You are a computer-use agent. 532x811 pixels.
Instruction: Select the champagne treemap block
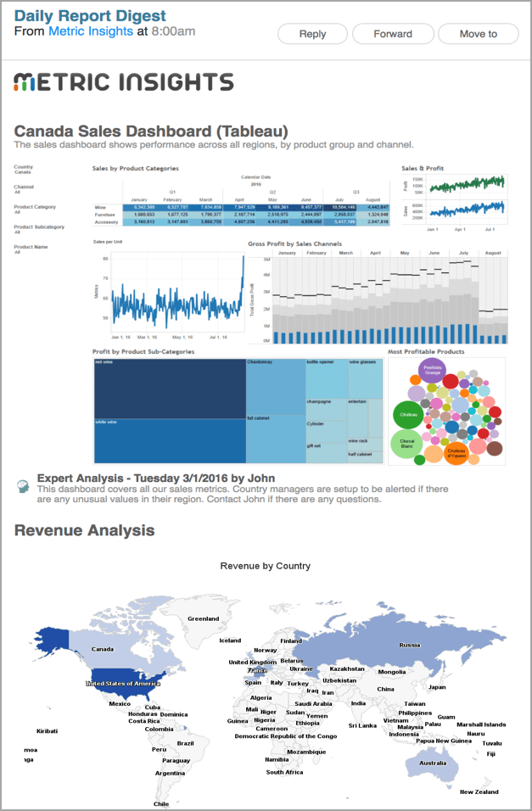[x=326, y=410]
